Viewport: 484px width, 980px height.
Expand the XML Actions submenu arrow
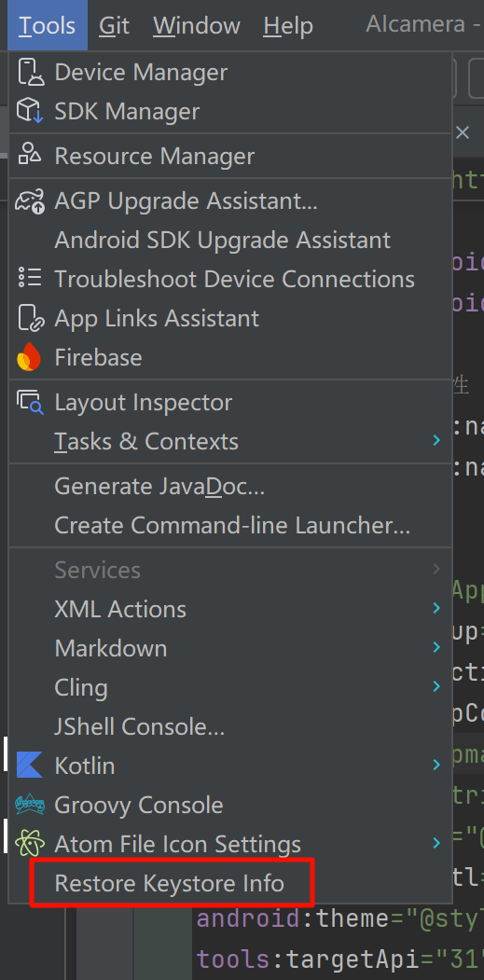point(436,609)
